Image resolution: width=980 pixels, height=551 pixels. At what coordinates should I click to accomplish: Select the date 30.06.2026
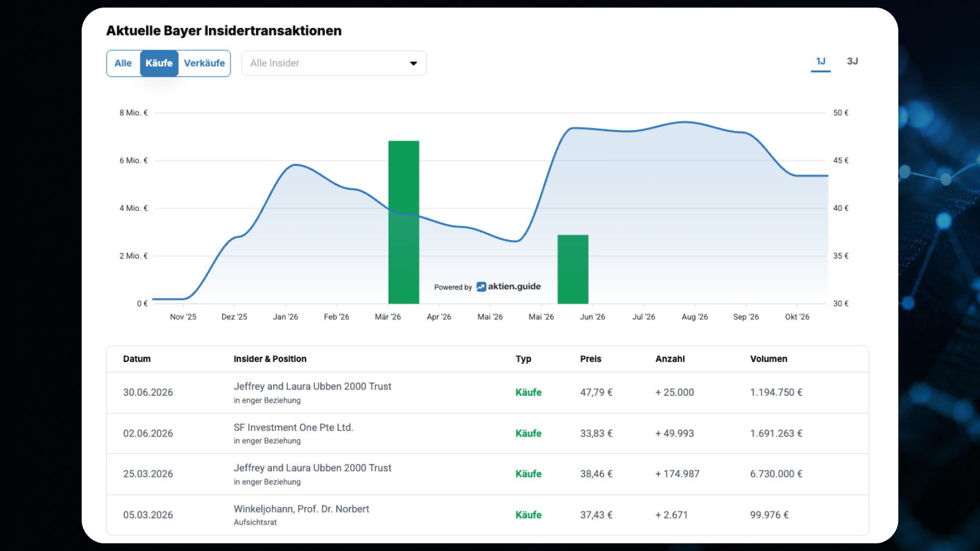coord(148,392)
